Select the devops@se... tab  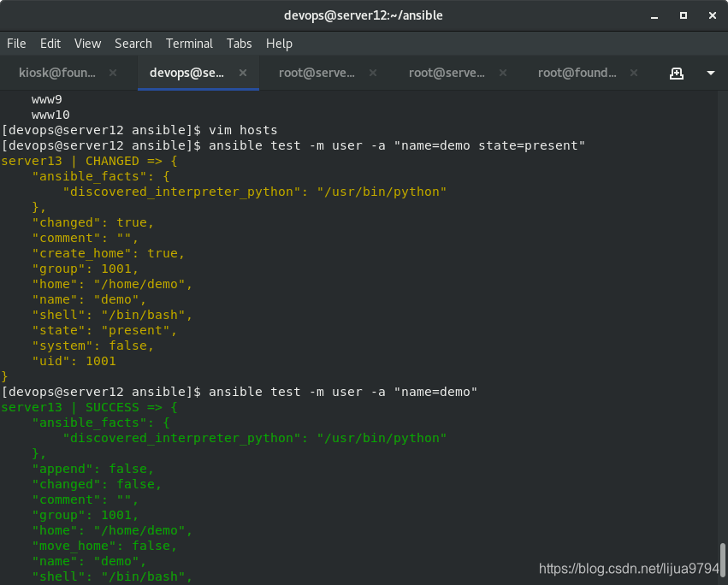point(186,73)
